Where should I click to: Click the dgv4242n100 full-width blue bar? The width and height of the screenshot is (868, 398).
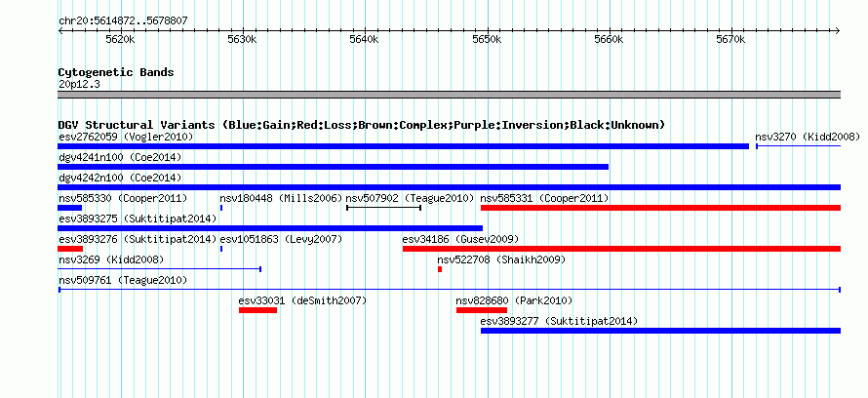coord(449,187)
